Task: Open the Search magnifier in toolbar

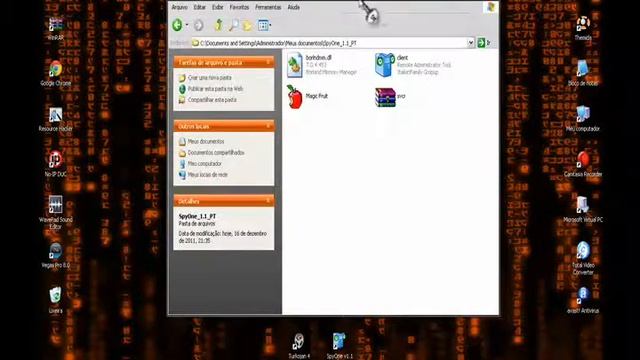Action: (233, 25)
